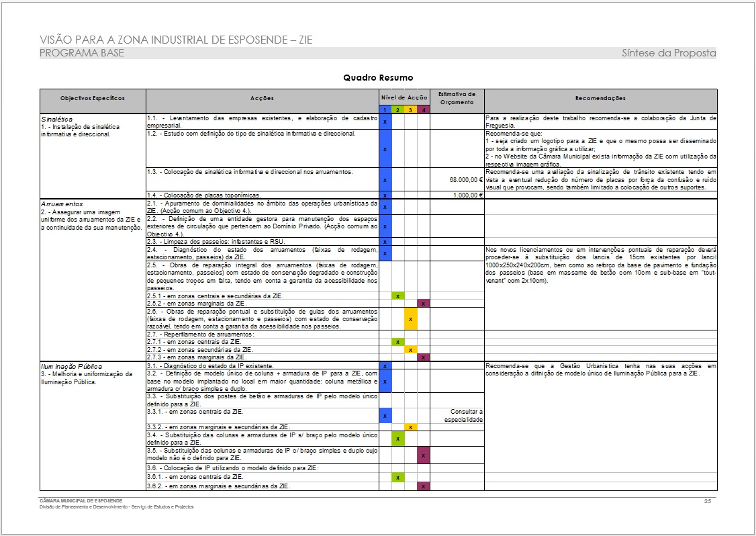Click the purple x mark for action 2.5.2
This screenshot has height=536, width=756.
[423, 304]
